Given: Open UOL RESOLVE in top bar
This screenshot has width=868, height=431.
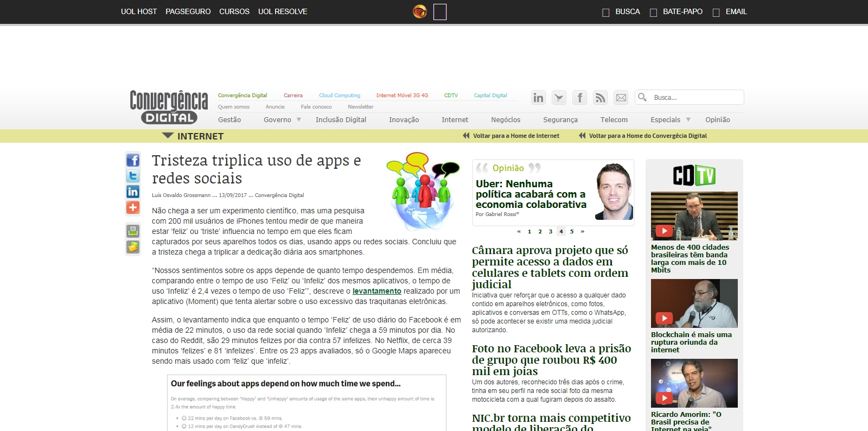Looking at the screenshot, I should coord(283,11).
